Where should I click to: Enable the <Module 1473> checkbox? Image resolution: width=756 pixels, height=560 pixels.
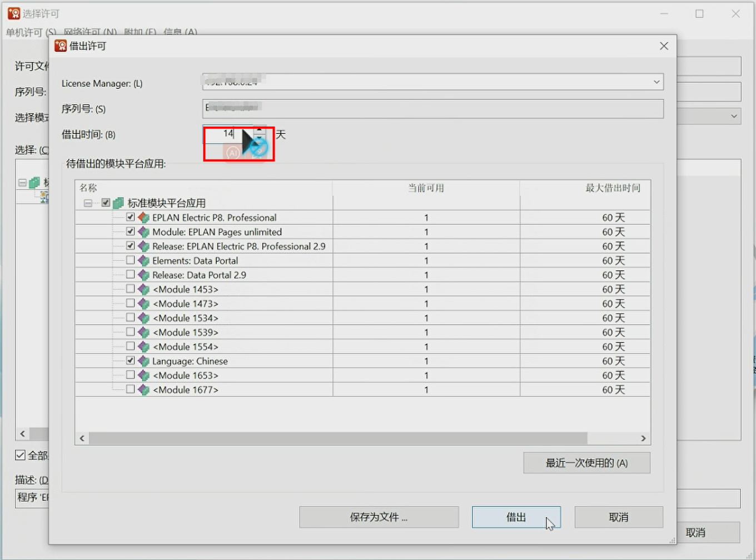[x=131, y=304]
